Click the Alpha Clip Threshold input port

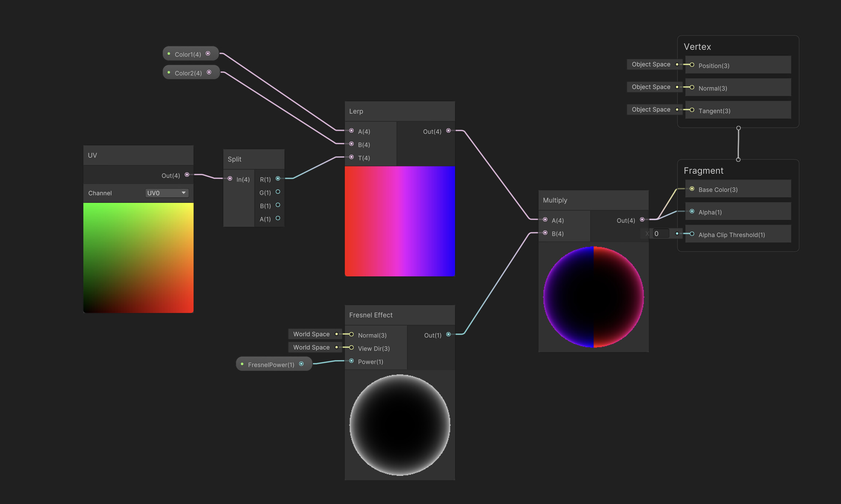click(x=691, y=235)
